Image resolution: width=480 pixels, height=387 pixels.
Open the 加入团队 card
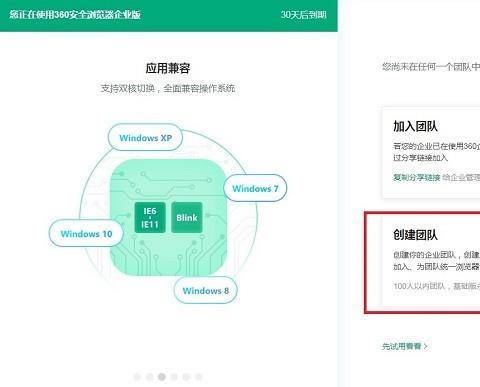click(431, 153)
